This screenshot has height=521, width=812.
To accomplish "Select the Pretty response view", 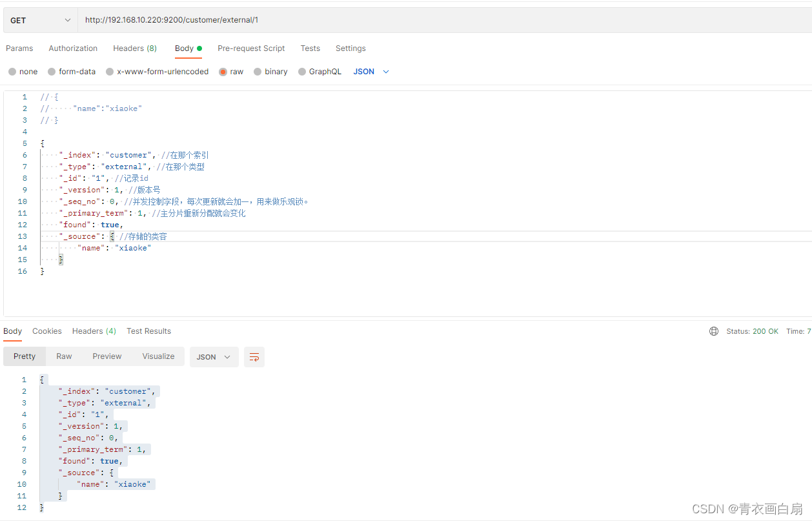I will click(x=25, y=356).
